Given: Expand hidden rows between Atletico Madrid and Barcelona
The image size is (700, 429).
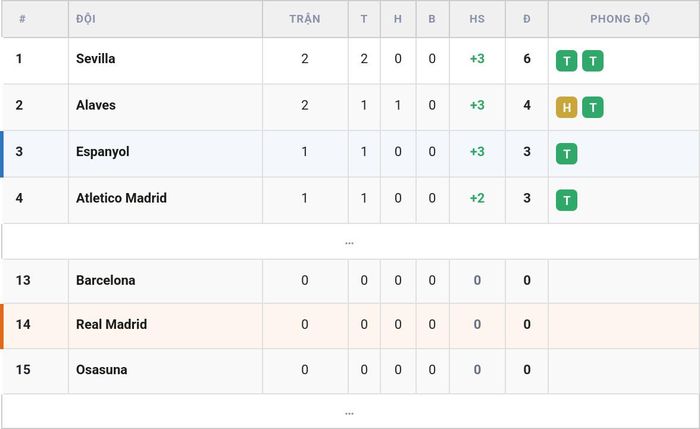Looking at the screenshot, I should tap(350, 242).
